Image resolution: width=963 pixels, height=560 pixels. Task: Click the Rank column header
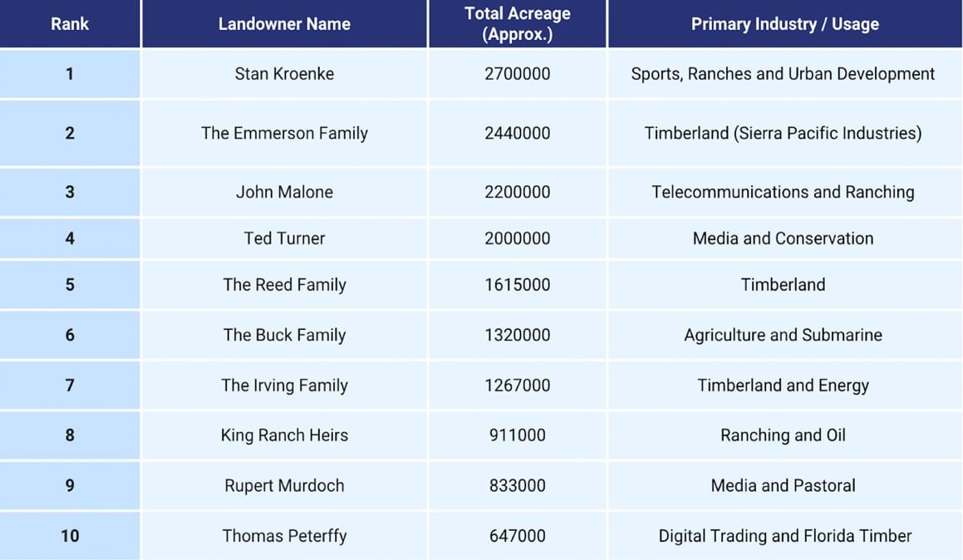pyautogui.click(x=70, y=24)
